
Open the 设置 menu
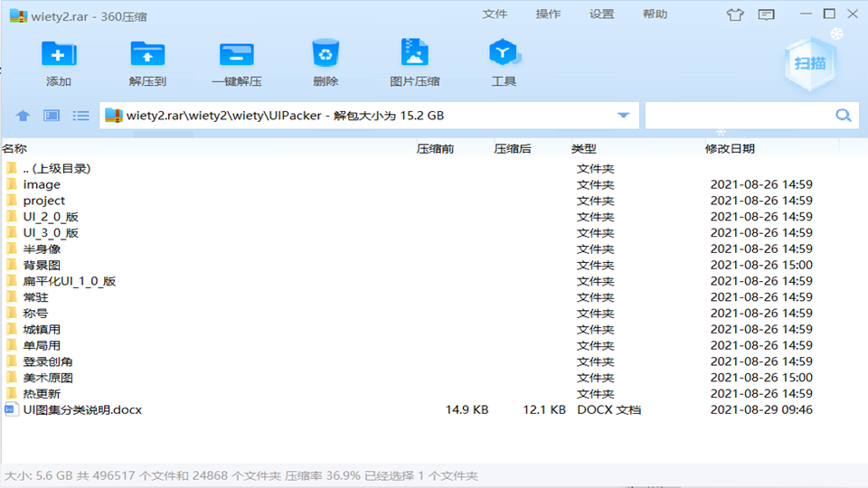click(602, 14)
